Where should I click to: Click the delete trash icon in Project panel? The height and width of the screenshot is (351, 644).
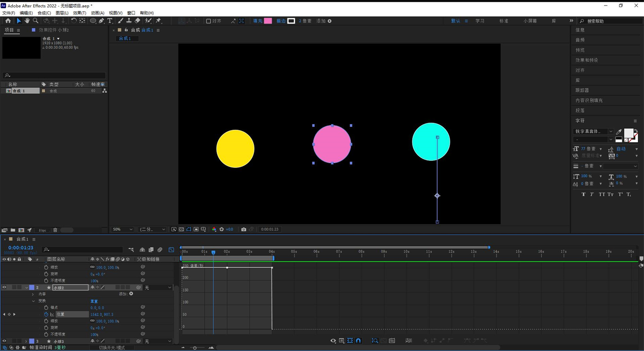(55, 230)
